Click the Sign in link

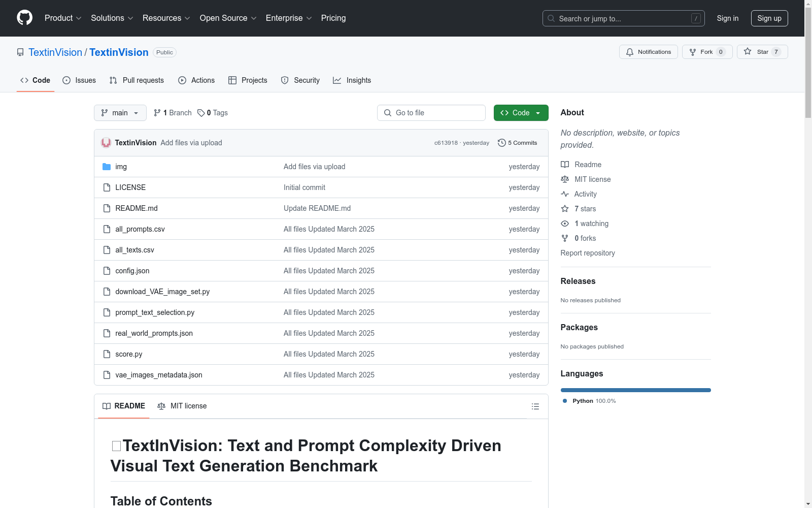pyautogui.click(x=728, y=18)
